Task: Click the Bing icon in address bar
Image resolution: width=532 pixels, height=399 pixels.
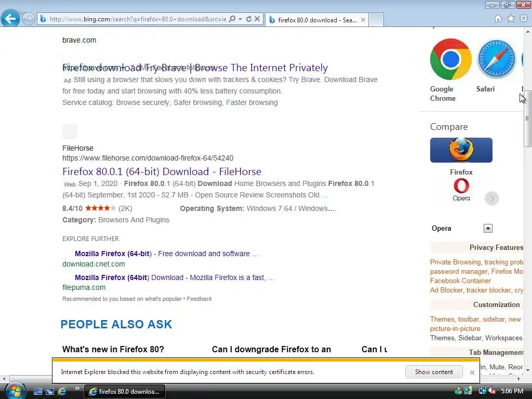Action: [x=43, y=19]
